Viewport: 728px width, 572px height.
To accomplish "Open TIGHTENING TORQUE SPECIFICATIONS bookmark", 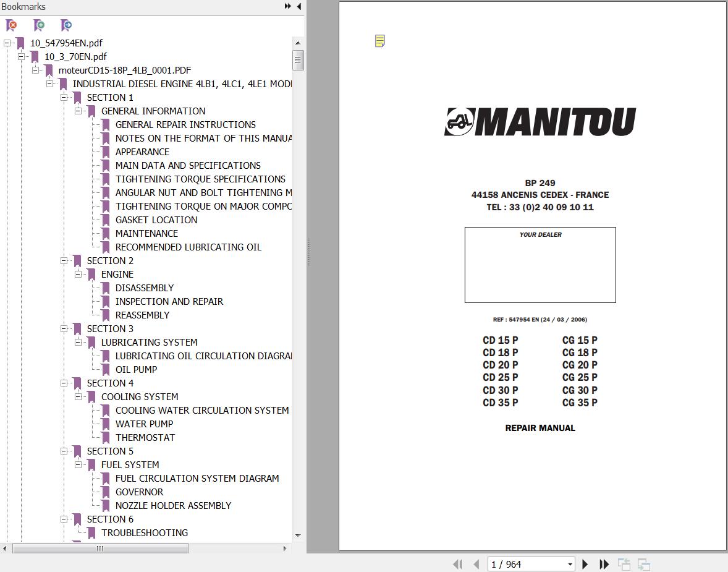I will pyautogui.click(x=200, y=179).
